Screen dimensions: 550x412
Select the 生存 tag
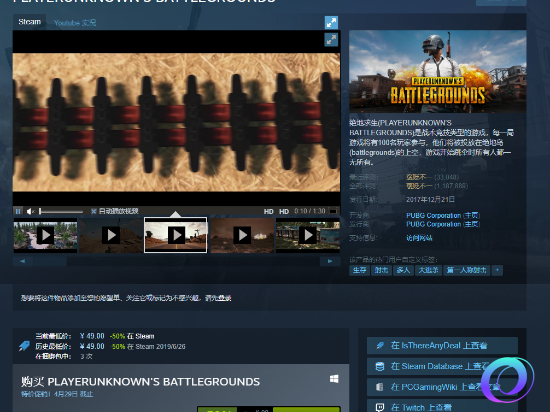(359, 270)
